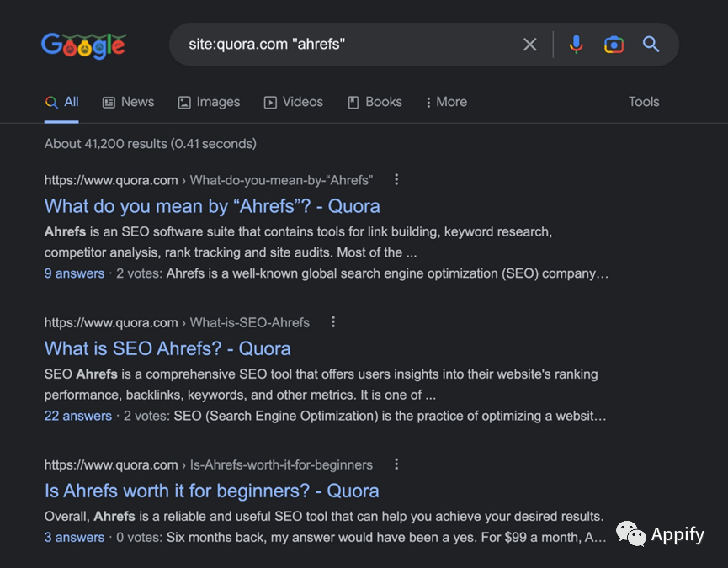Viewport: 728px width, 568px height.
Task: Start voice search with microphone icon
Action: pyautogui.click(x=577, y=45)
